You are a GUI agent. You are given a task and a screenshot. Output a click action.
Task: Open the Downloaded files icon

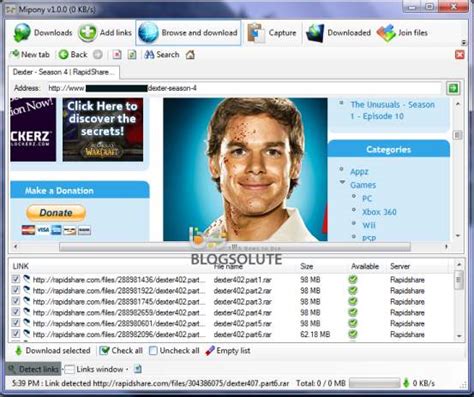(315, 33)
